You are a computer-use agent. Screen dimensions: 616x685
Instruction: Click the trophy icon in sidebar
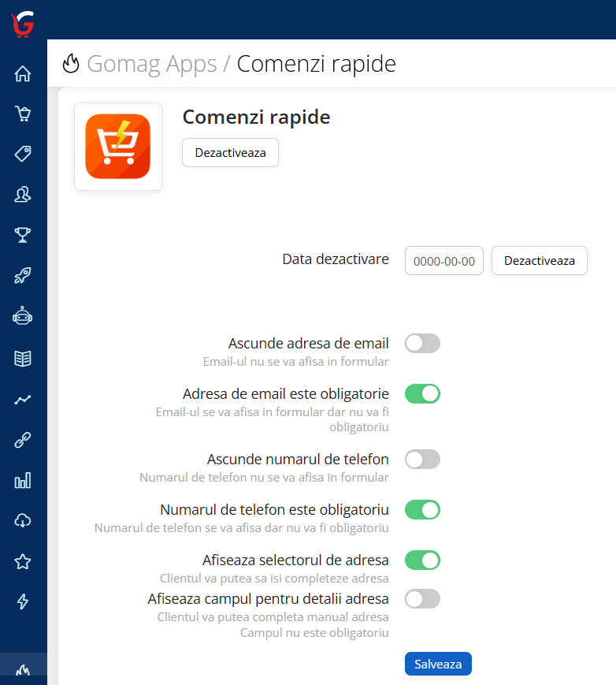(23, 235)
